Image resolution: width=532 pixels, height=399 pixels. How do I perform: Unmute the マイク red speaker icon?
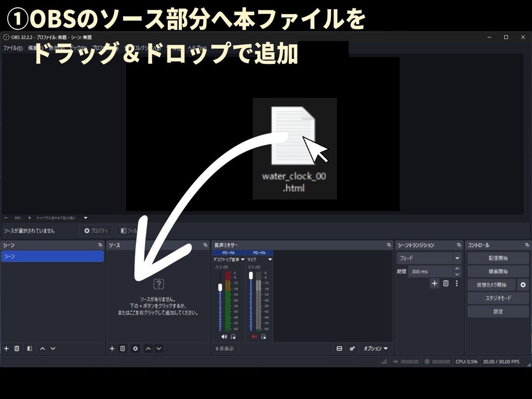pos(255,337)
